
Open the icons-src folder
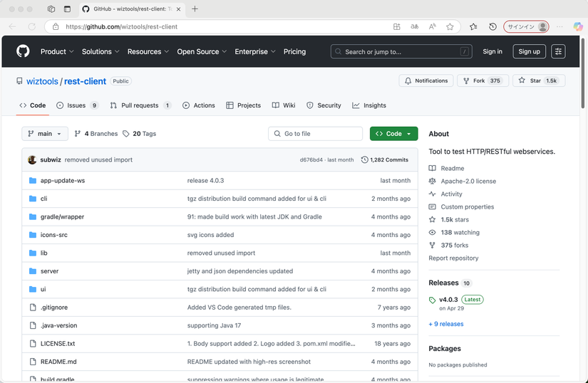tap(54, 235)
